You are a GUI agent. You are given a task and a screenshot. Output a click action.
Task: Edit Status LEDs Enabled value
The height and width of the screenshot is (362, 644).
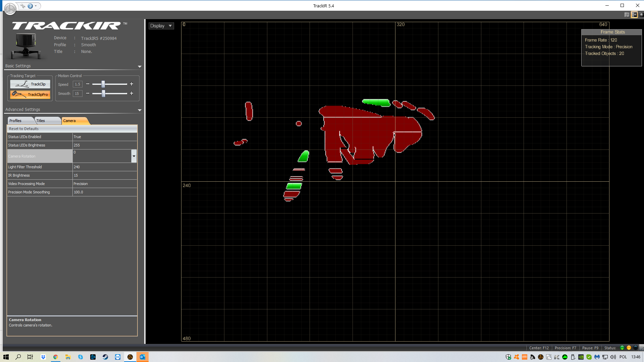(x=105, y=137)
